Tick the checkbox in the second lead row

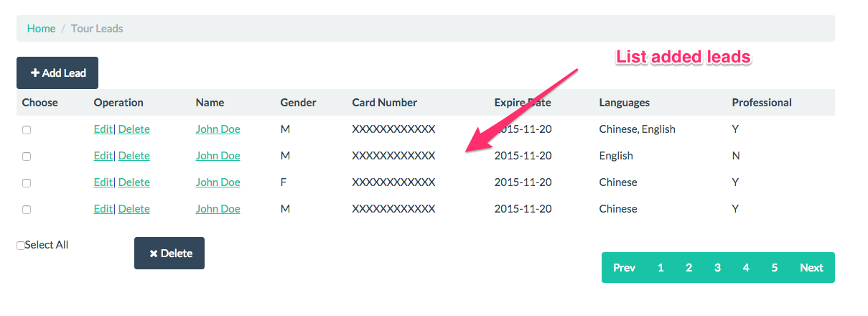click(27, 157)
